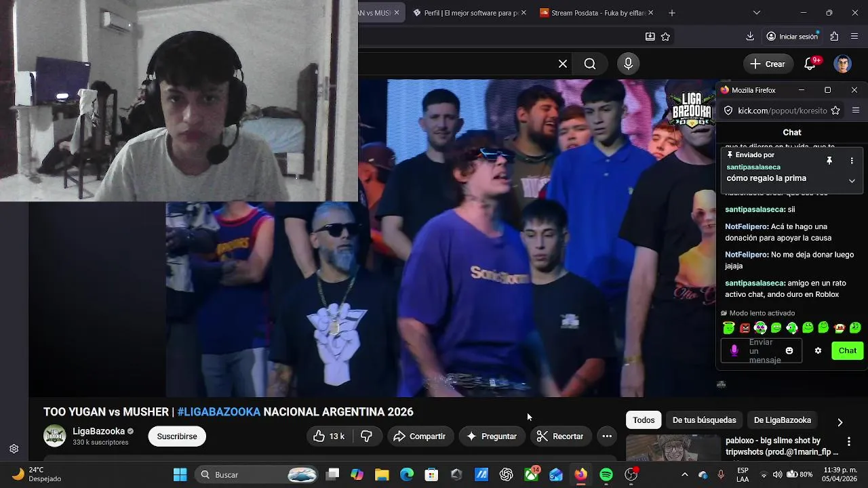Open the Recortar clip tool
868x488 pixels.
[560, 436]
